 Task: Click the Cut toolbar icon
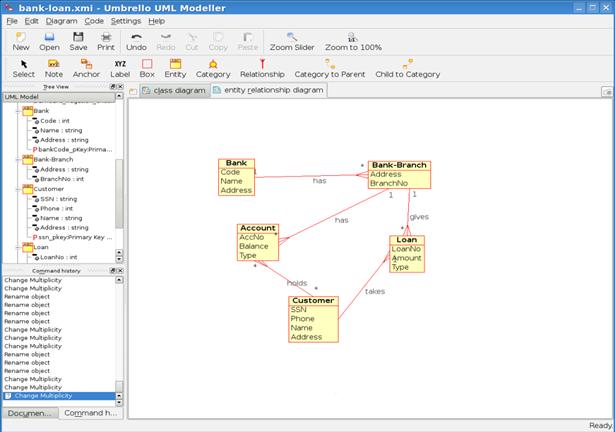pos(192,41)
